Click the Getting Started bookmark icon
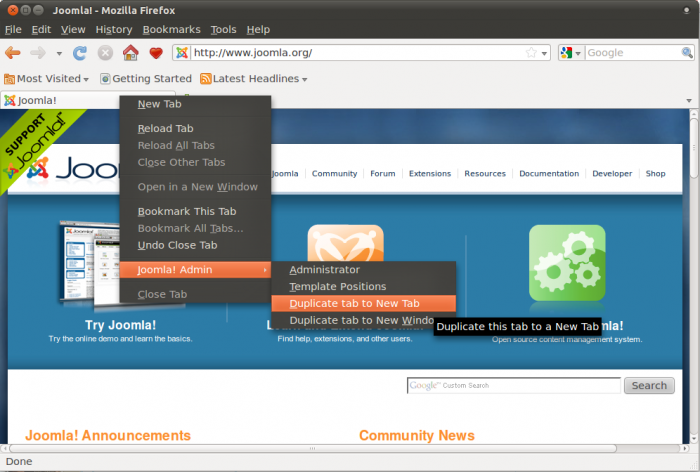 [105, 79]
